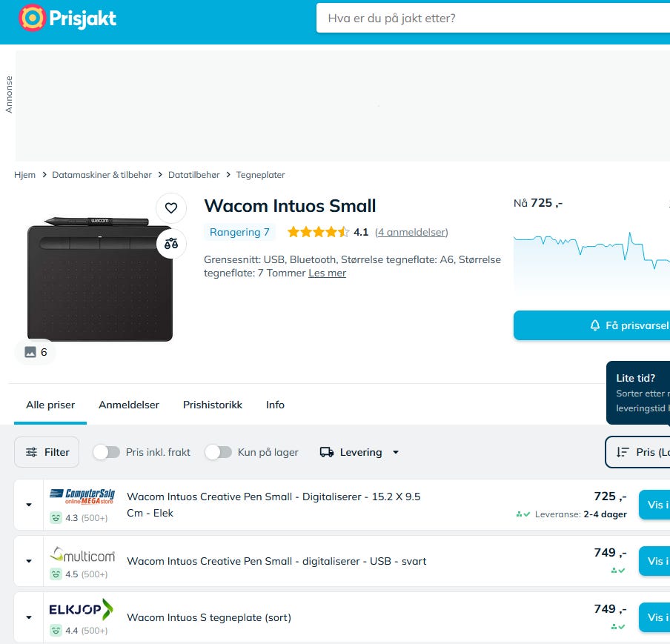Screen dimensions: 670x644
Task: Click ComputerSalg 4.3 rating badge
Action: [x=79, y=518]
